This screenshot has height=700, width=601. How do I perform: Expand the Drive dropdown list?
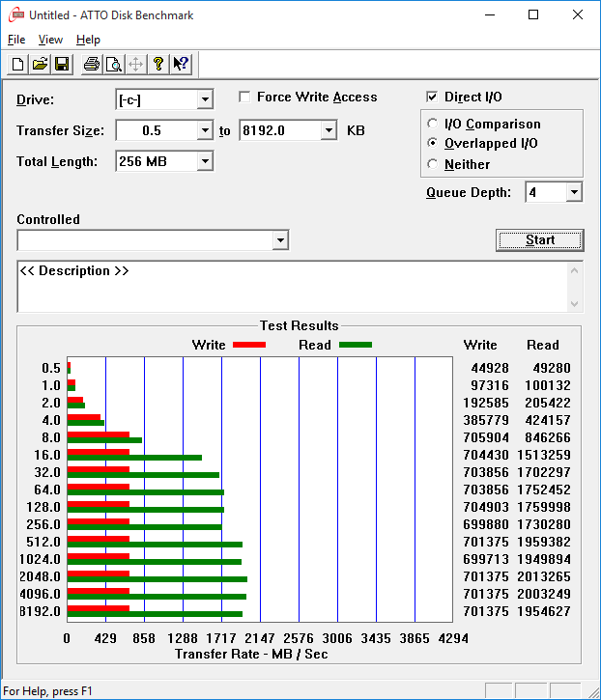pyautogui.click(x=205, y=99)
